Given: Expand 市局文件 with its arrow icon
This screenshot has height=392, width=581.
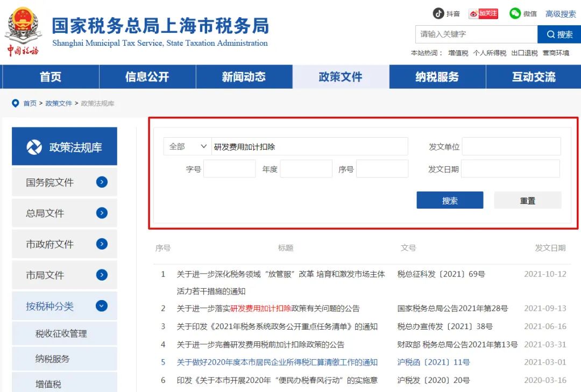Looking at the screenshot, I should pyautogui.click(x=102, y=275).
